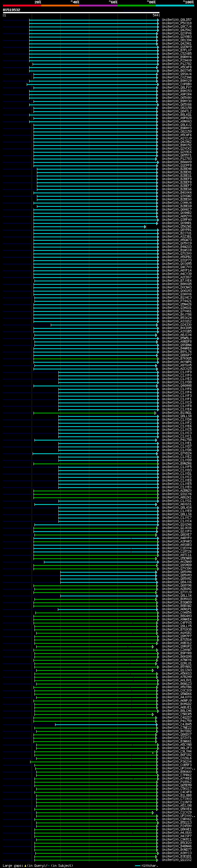Click the =100char. scale legend
Viewport: 197px width, 868px height.
146,865
